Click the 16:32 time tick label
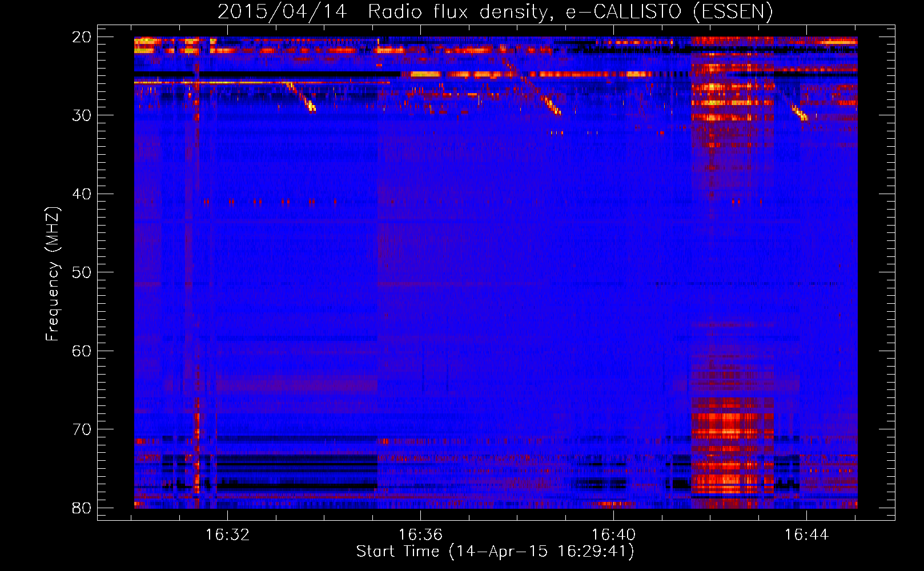The image size is (924, 571). point(228,535)
